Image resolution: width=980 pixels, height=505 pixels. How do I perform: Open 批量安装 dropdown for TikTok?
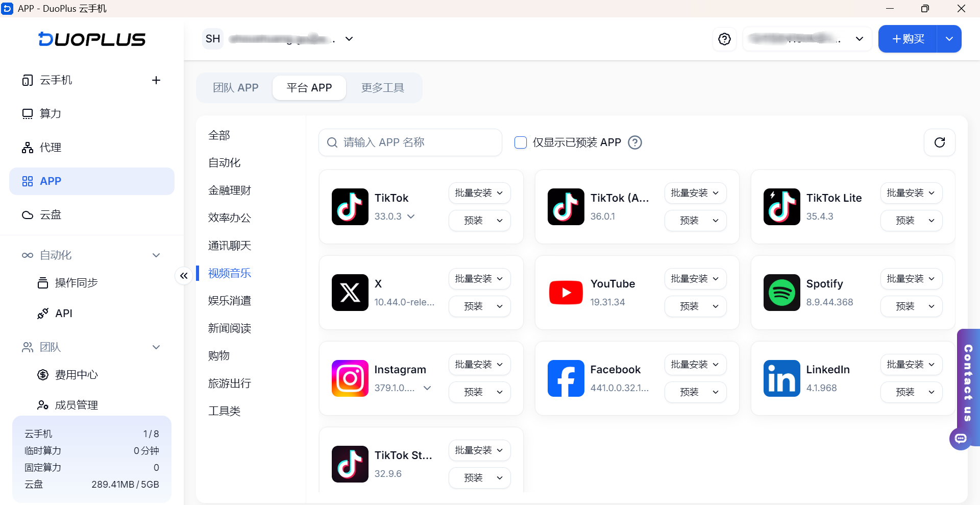(479, 193)
